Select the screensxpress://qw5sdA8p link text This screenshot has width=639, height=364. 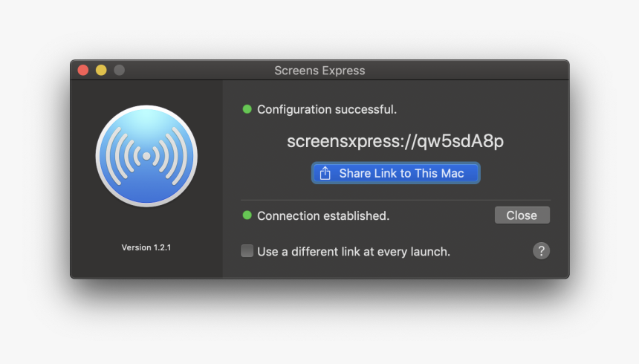pos(395,141)
